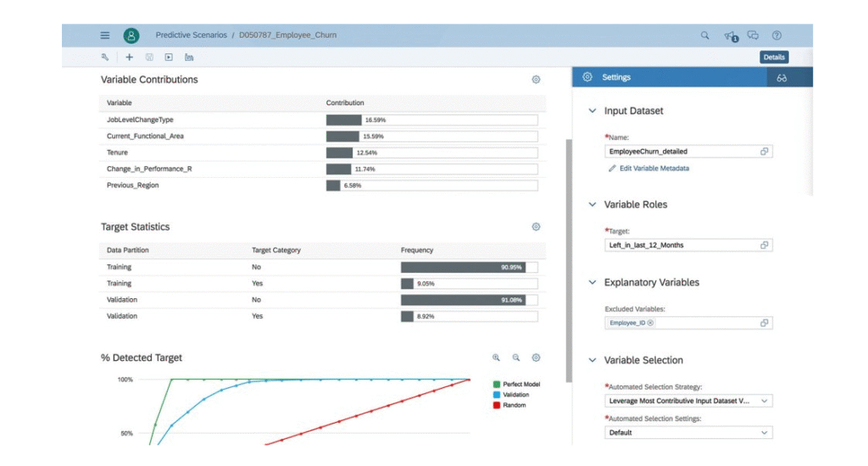The width and height of the screenshot is (868, 466).
Task: Click the green Perfect Model legend swatch
Action: tap(497, 385)
